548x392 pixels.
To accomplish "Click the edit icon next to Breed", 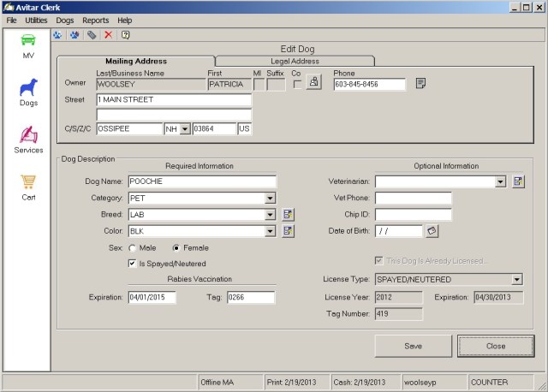I will click(289, 214).
